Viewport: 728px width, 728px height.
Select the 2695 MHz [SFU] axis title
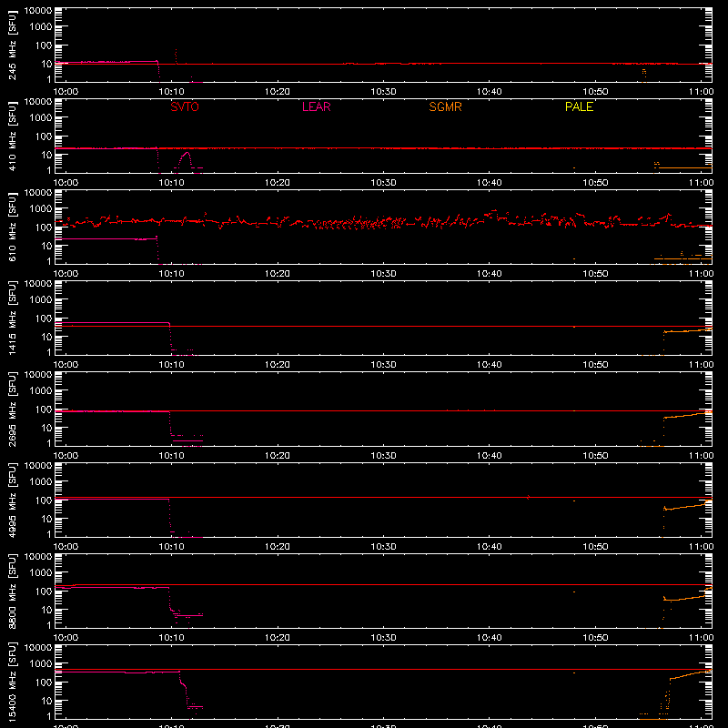pyautogui.click(x=13, y=409)
